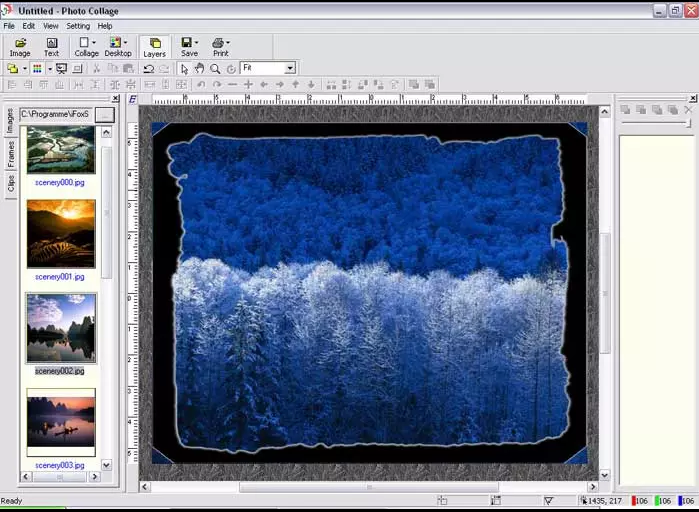Switch to the Images side tab

(x=11, y=121)
